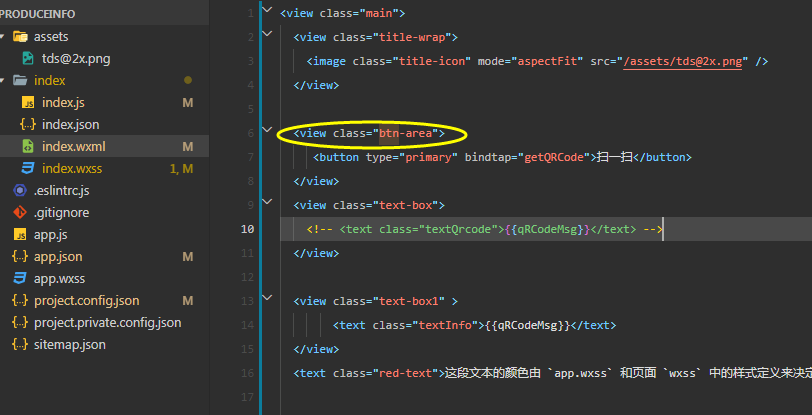The width and height of the screenshot is (812, 415).
Task: Select index.wxml in the file tree
Action: (x=74, y=147)
